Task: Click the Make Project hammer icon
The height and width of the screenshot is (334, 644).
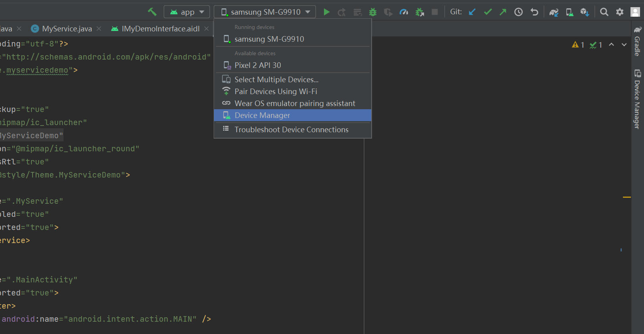Action: point(152,12)
